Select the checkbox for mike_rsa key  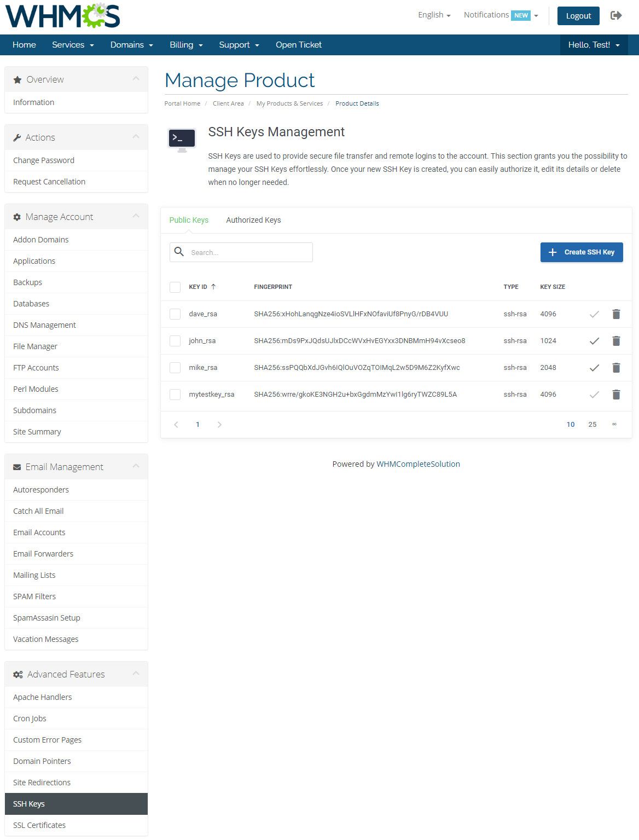[175, 368]
